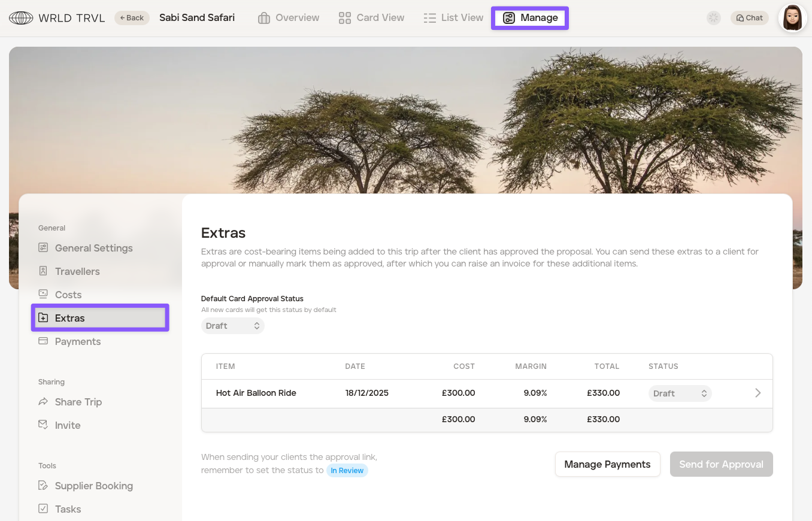The height and width of the screenshot is (521, 812).
Task: Open General Settings from the sidebar
Action: tap(93, 248)
